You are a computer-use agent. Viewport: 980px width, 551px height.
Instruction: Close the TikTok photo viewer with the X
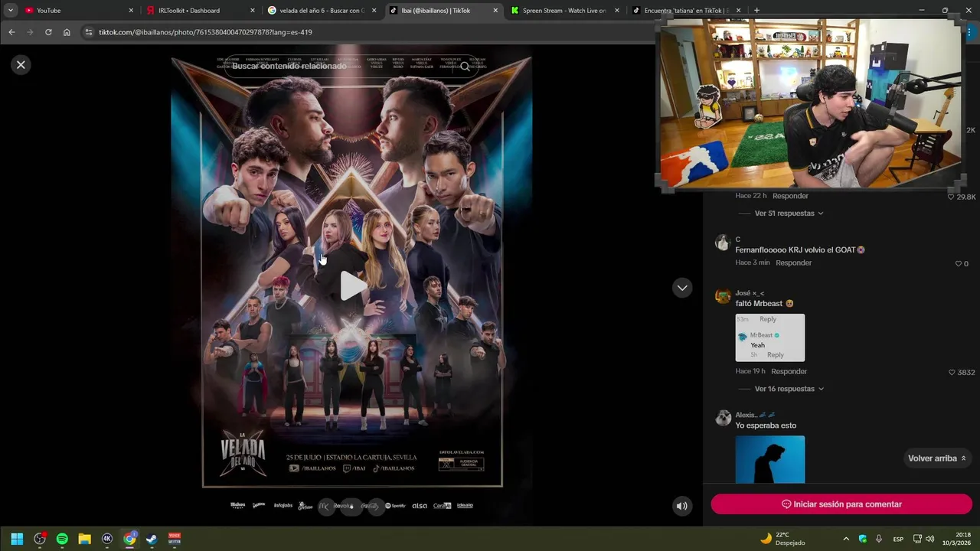point(21,65)
